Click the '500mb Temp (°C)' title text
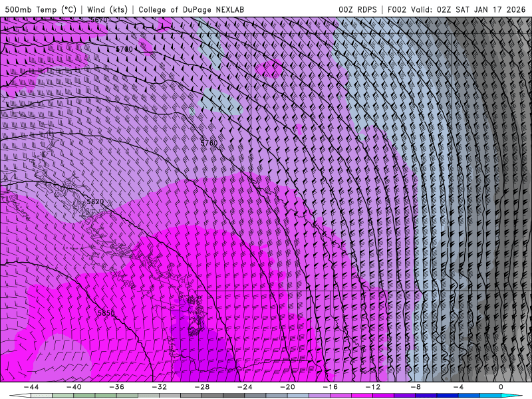Image resolution: width=532 pixels, height=399 pixels. pyautogui.click(x=41, y=9)
